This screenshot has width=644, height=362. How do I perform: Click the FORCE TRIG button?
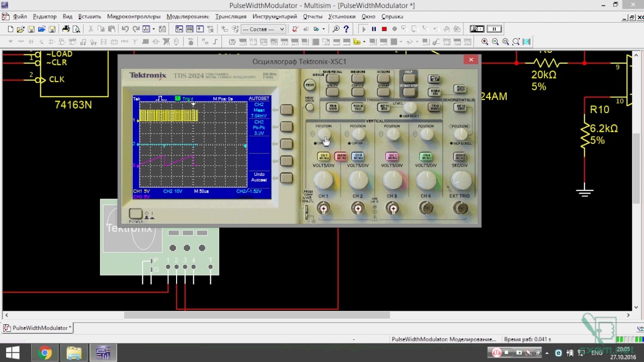(358, 107)
